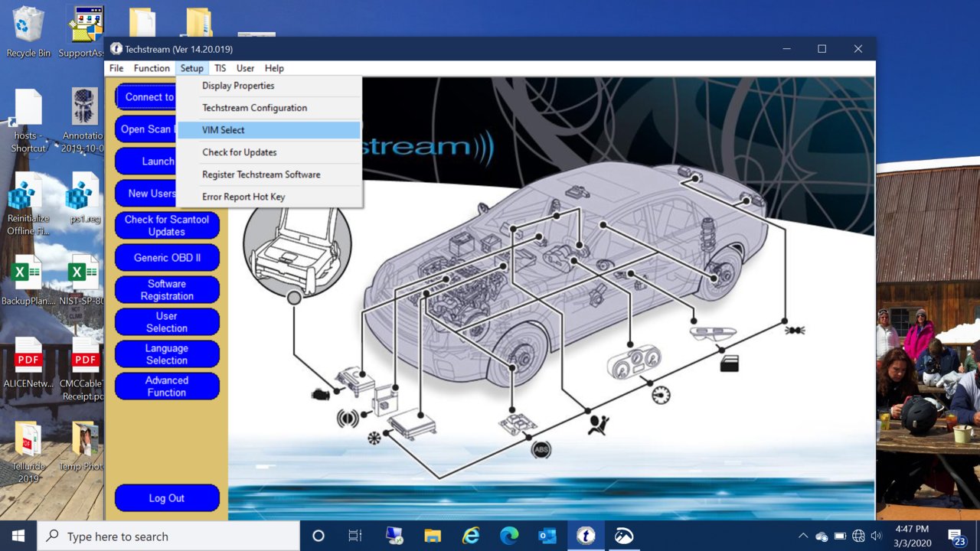Click the User Selection button
This screenshot has height=551, width=980.
click(167, 322)
